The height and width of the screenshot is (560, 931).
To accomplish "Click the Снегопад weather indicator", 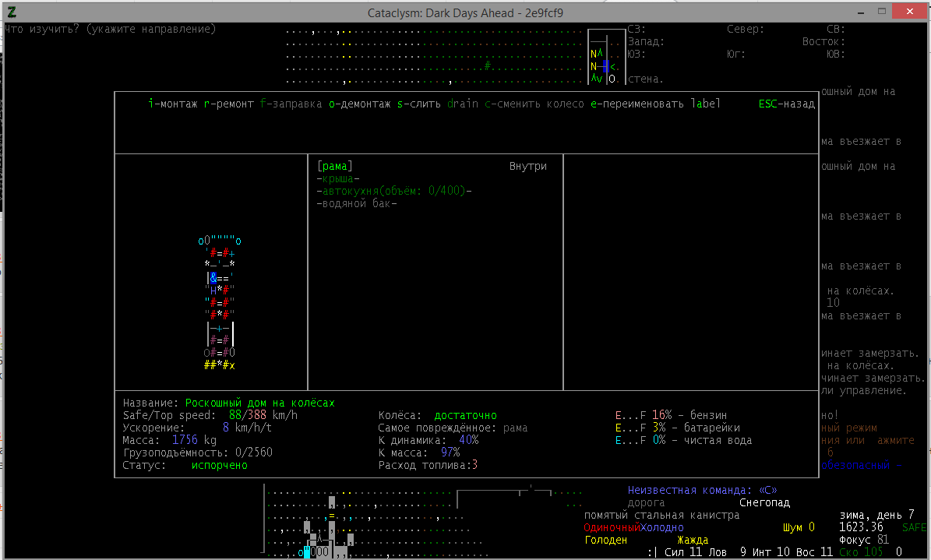I will (x=765, y=503).
